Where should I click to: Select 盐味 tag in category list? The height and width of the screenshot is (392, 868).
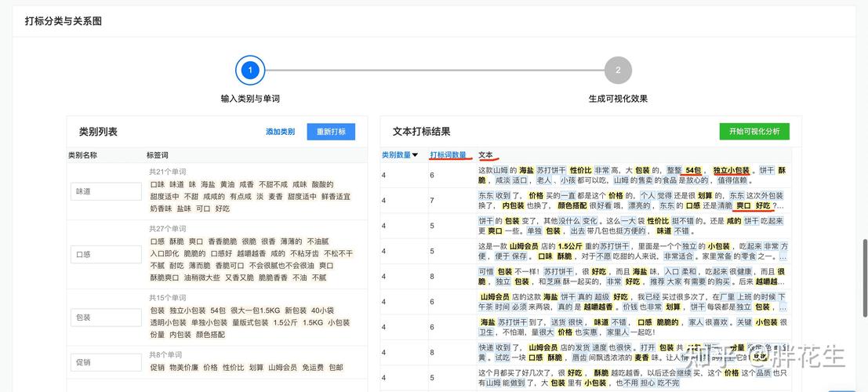184,209
